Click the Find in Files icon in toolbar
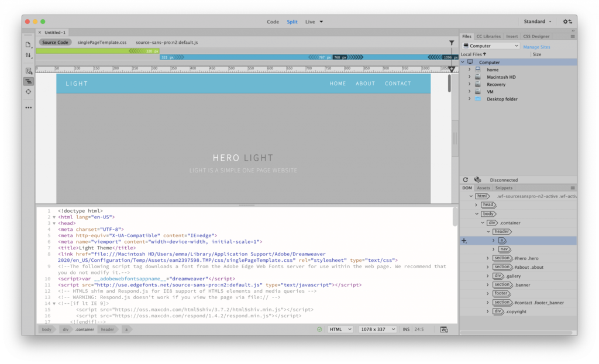This screenshot has height=364, width=599. (x=28, y=70)
